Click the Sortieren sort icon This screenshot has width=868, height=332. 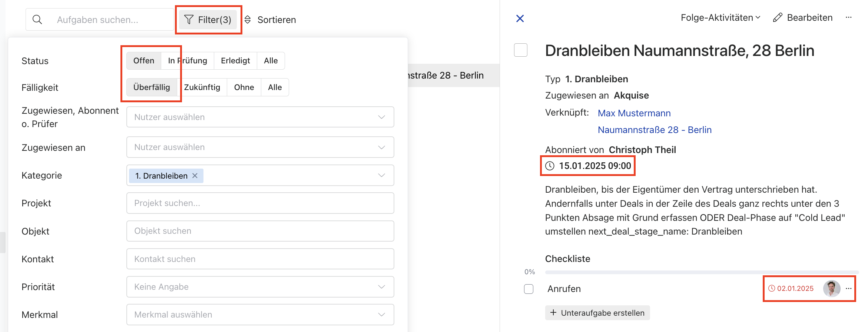tap(248, 20)
